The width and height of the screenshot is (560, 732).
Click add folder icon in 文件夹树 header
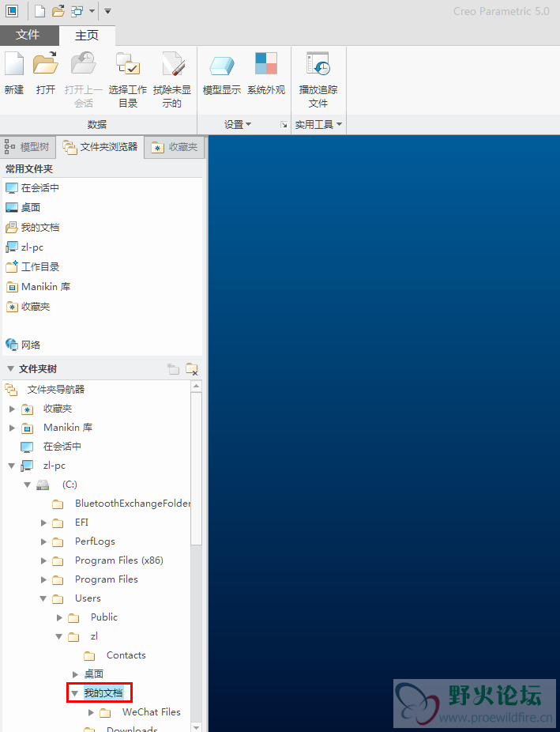pyautogui.click(x=173, y=369)
